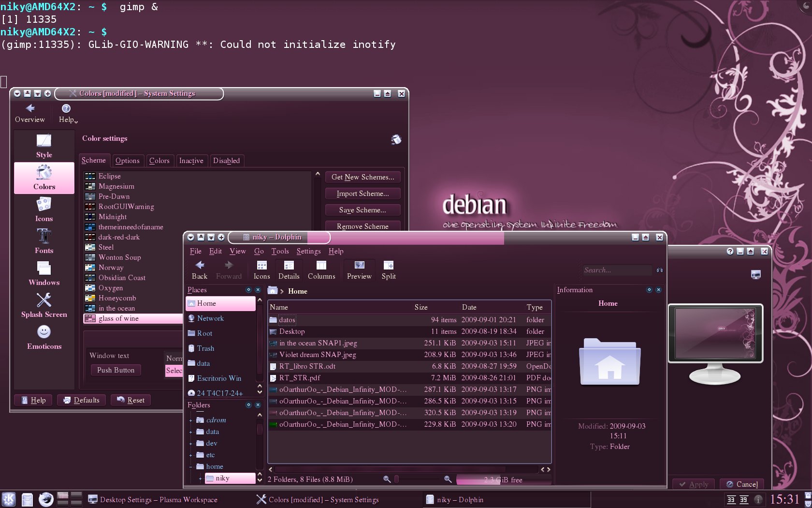Click the wallpaper monitor preview thumbnail
The image size is (812, 508).
click(x=715, y=333)
